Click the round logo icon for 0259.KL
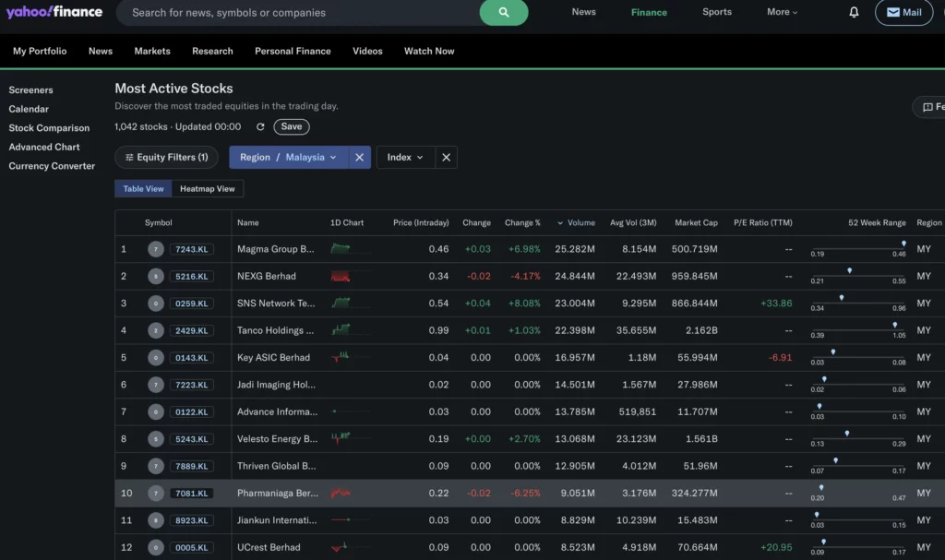The image size is (945, 560). click(x=155, y=304)
